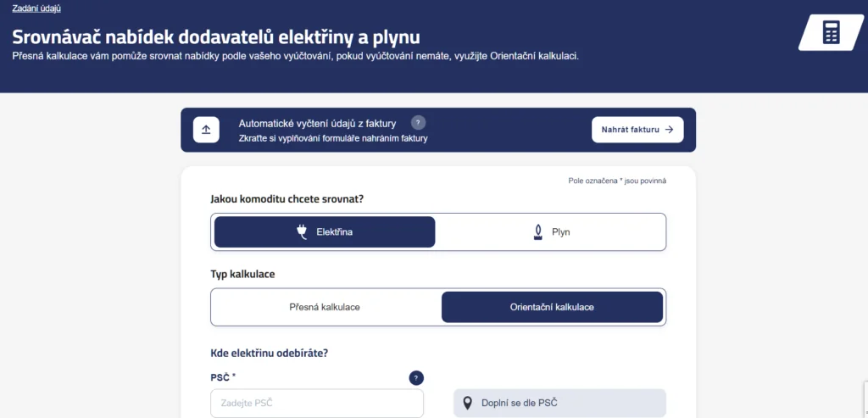Click the Nahrát fakturu button
Screen dimensions: 868x418
pyautogui.click(x=637, y=130)
